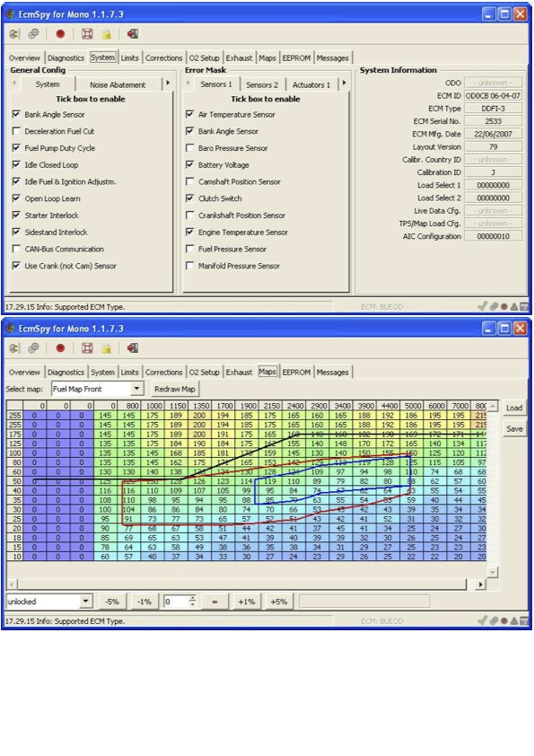Select the O2 Setup tab in the Maps window
The width and height of the screenshot is (534, 756).
tap(204, 373)
